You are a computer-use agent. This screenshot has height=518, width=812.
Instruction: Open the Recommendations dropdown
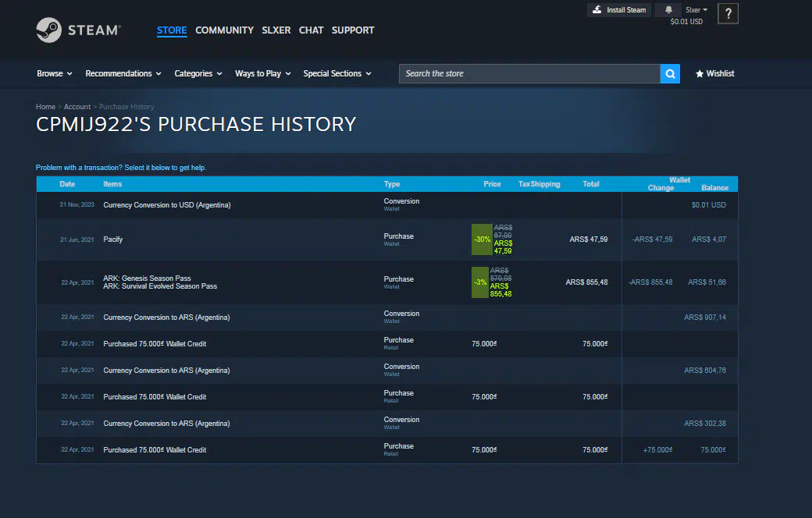tap(123, 73)
